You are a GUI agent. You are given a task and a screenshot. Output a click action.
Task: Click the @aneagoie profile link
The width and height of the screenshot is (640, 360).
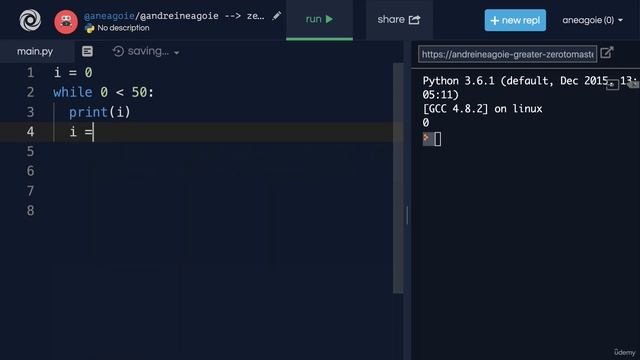tap(109, 16)
